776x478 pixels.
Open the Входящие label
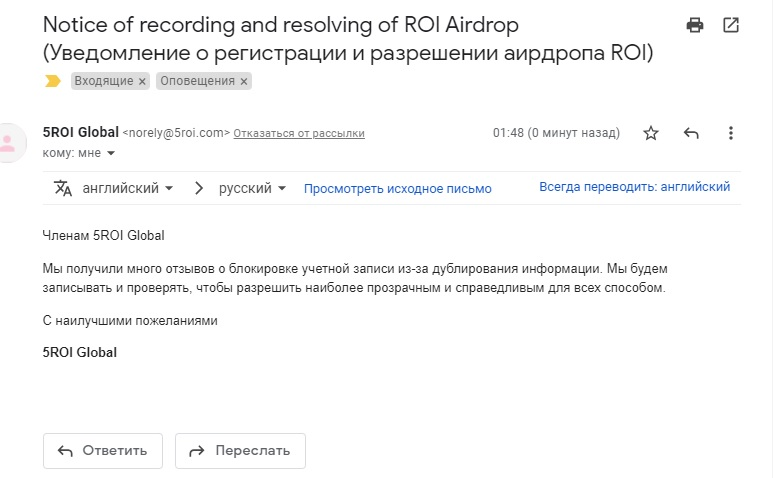click(x=104, y=81)
